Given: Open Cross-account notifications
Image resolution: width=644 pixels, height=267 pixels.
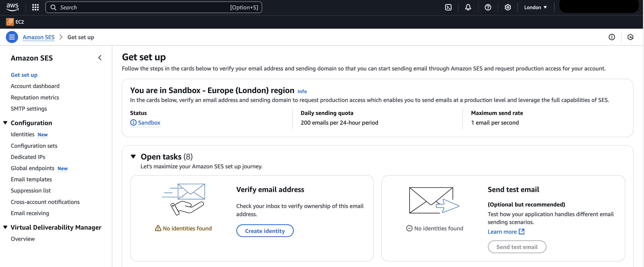Looking at the screenshot, I should pyautogui.click(x=45, y=202).
